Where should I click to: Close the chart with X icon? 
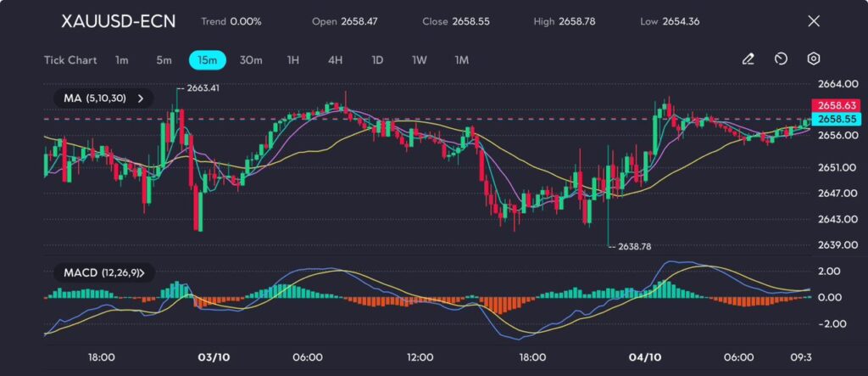tap(814, 21)
